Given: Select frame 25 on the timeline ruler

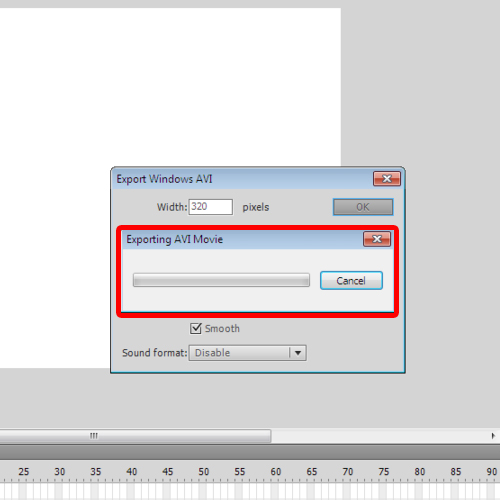Looking at the screenshot, I should (23, 472).
